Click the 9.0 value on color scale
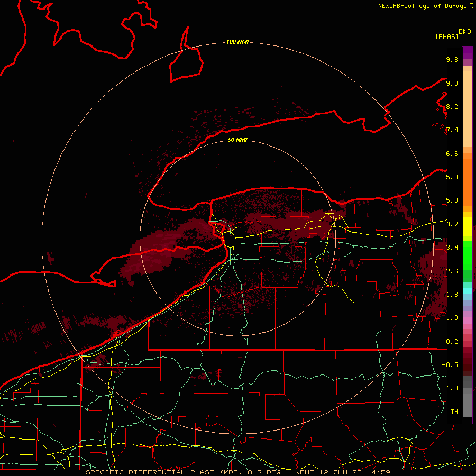The width and height of the screenshot is (476, 476). point(452,83)
